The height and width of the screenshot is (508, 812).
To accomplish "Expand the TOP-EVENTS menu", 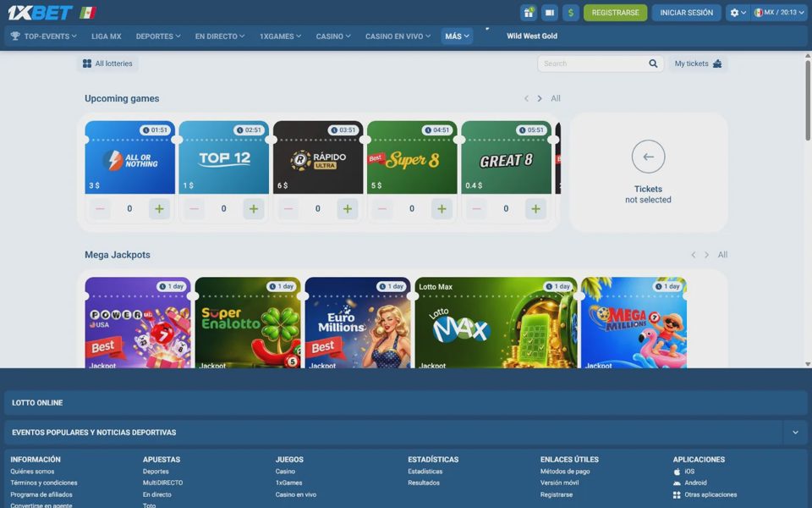I will tap(43, 36).
